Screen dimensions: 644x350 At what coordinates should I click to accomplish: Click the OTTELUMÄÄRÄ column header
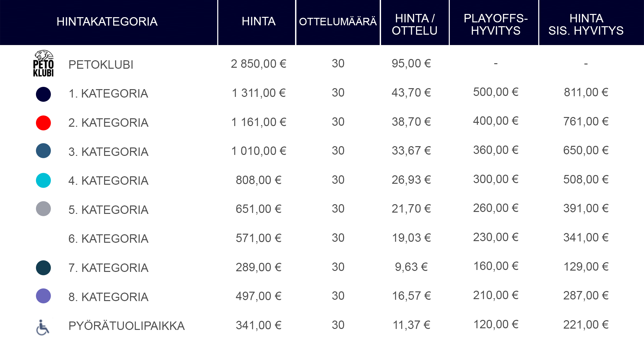tap(338, 22)
